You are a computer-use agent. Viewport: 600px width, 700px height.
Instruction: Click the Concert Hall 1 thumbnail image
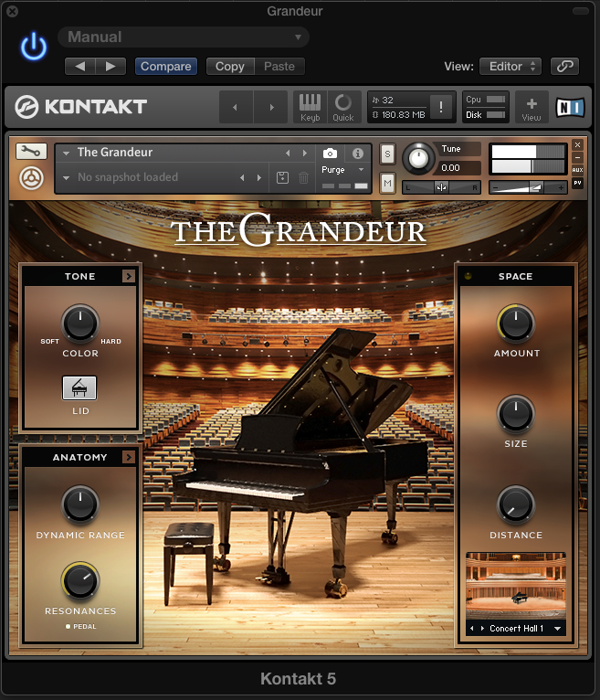[516, 586]
